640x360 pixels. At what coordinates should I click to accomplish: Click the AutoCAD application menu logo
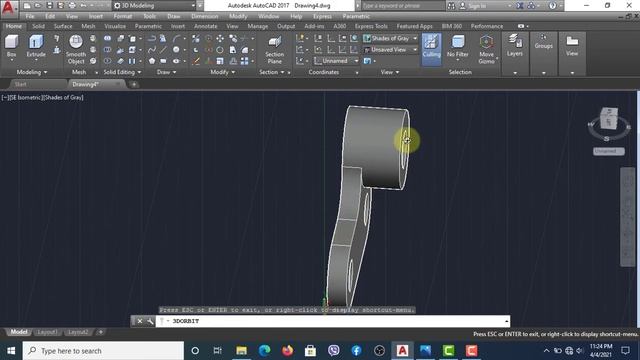point(9,8)
